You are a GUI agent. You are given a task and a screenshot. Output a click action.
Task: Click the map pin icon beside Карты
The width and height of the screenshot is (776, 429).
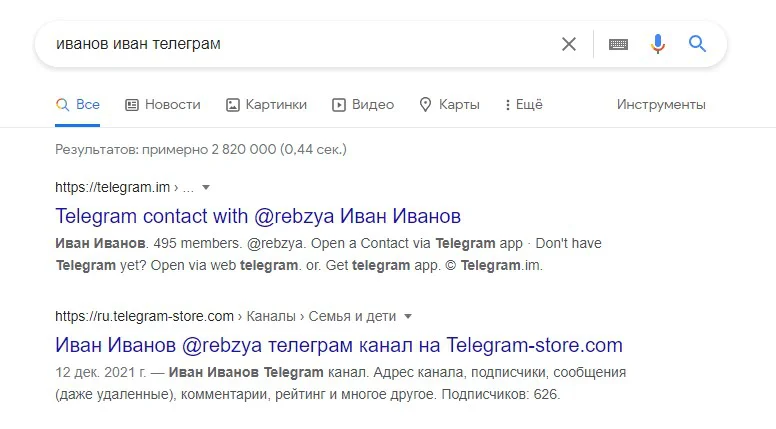click(425, 105)
